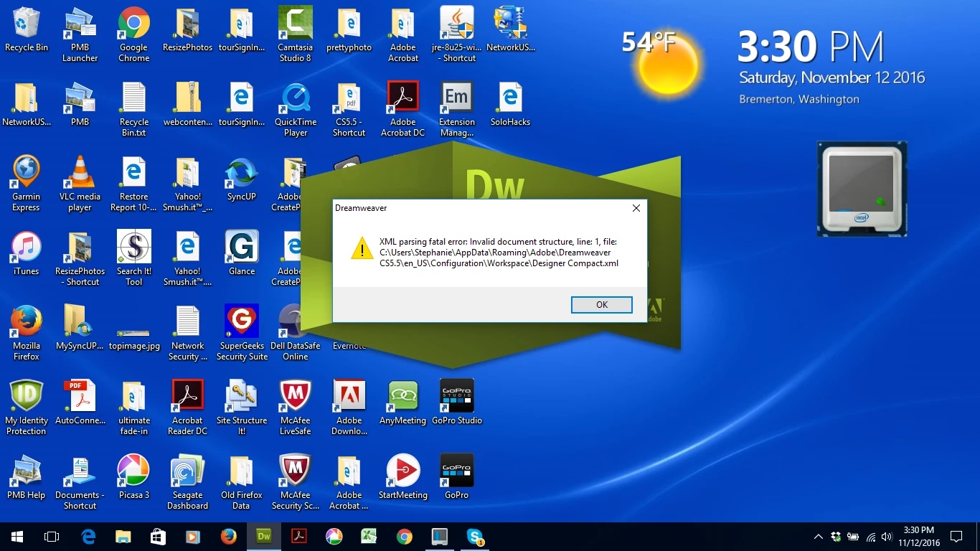Open the Windows Store taskbar icon
The image size is (980, 551).
[x=159, y=537]
